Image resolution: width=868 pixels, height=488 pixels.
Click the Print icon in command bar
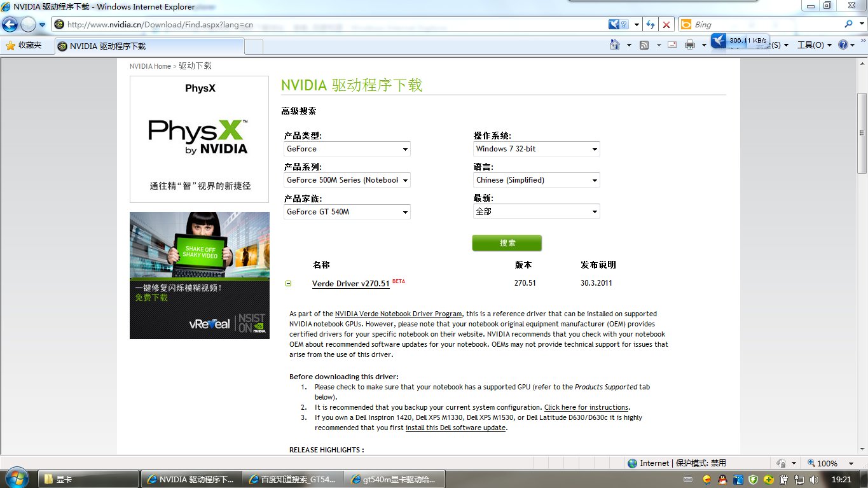[x=690, y=45]
